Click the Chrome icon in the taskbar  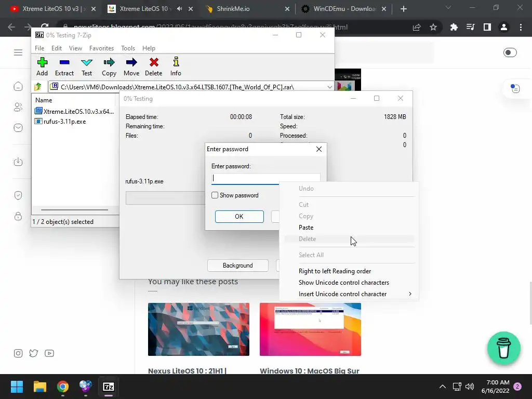(63, 387)
